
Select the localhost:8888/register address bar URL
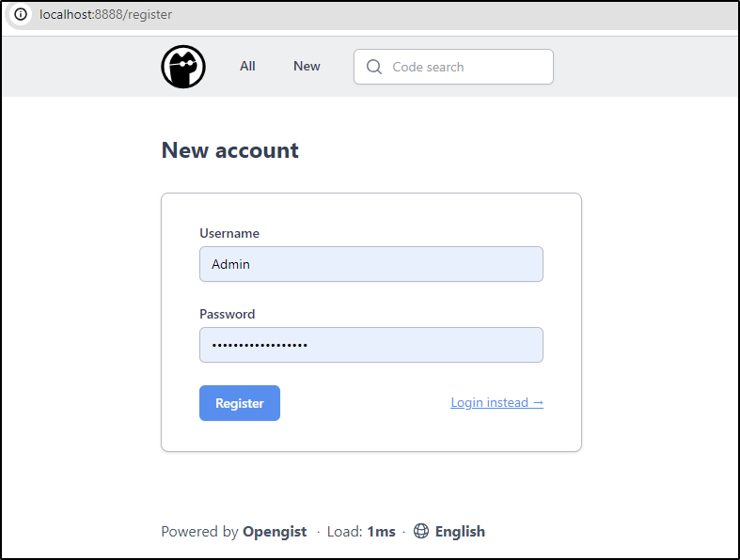[105, 15]
